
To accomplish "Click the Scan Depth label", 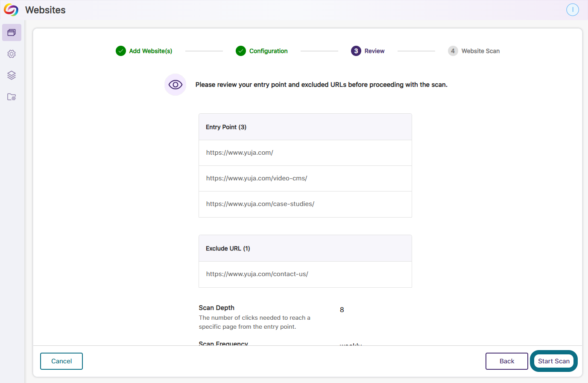I will (216, 308).
